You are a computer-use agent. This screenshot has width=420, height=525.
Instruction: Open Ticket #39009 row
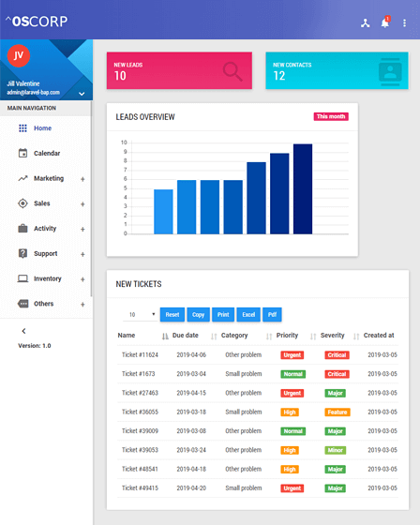258,431
